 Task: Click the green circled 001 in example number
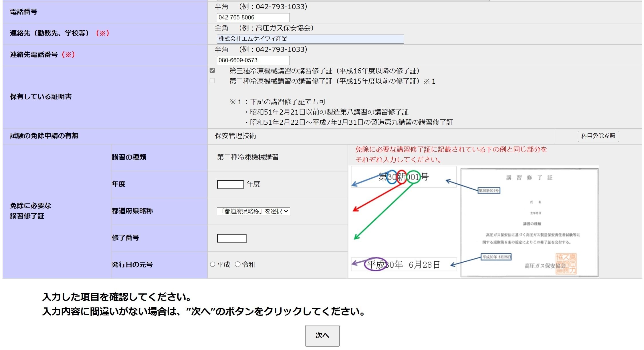[x=413, y=177]
